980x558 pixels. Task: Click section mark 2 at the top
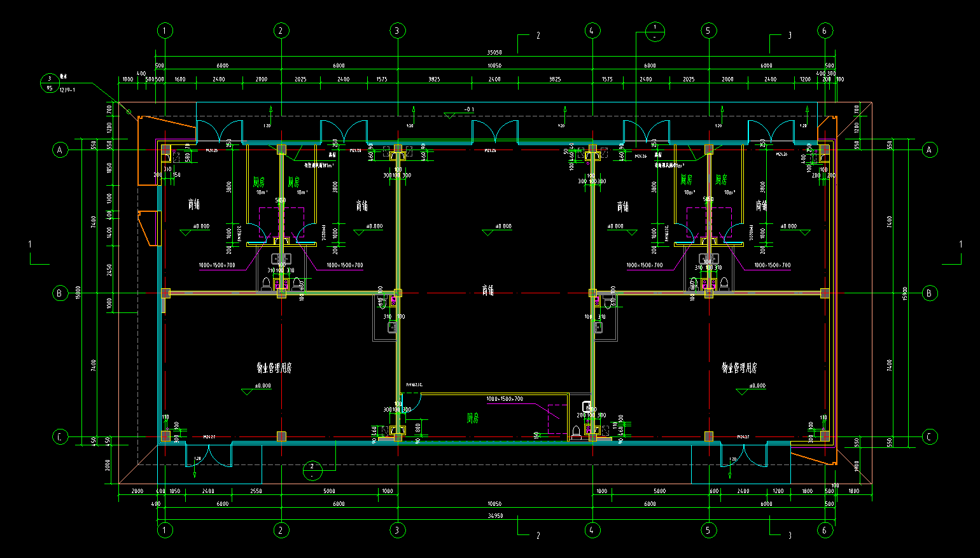pos(538,36)
